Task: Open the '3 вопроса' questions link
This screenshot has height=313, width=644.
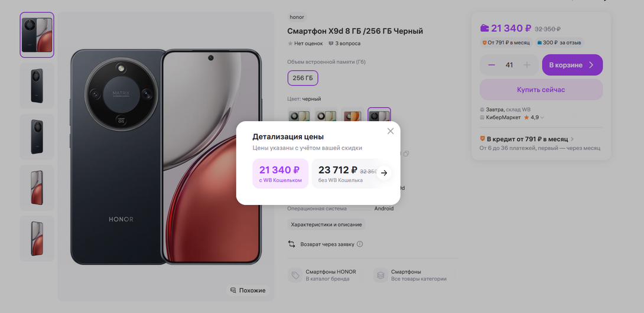Action: tap(348, 43)
